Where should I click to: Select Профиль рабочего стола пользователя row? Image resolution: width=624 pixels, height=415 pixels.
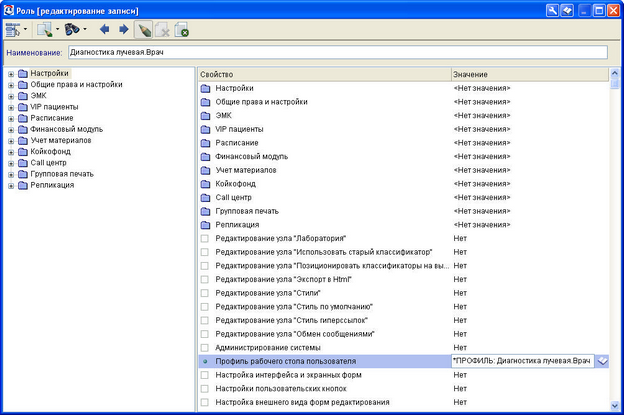(324, 361)
